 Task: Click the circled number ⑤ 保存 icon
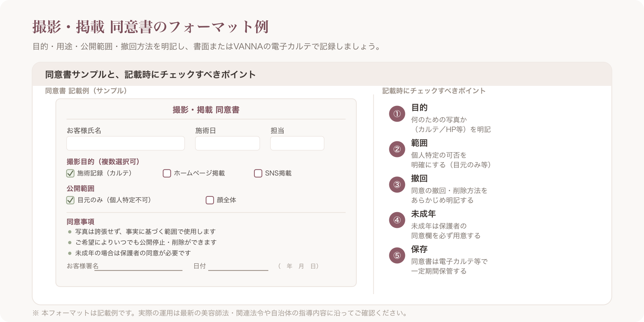tap(397, 255)
